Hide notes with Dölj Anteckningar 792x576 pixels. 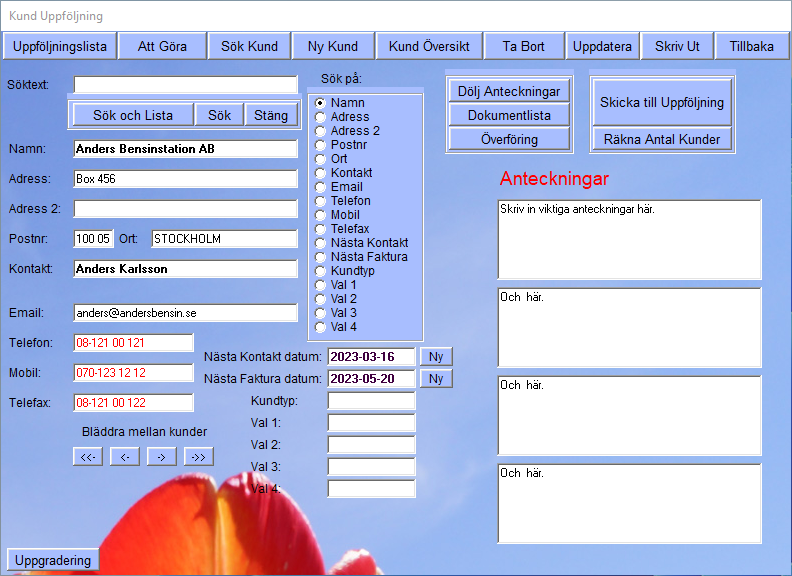pos(509,90)
